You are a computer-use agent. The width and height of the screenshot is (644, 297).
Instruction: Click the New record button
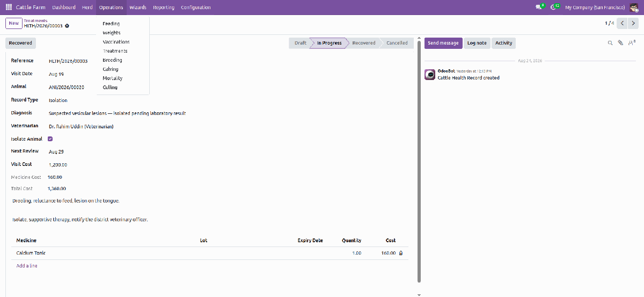tap(13, 23)
